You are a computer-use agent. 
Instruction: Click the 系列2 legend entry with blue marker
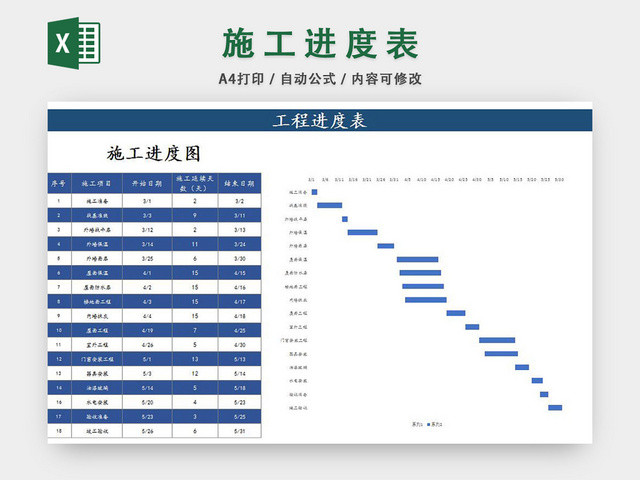coord(435,424)
